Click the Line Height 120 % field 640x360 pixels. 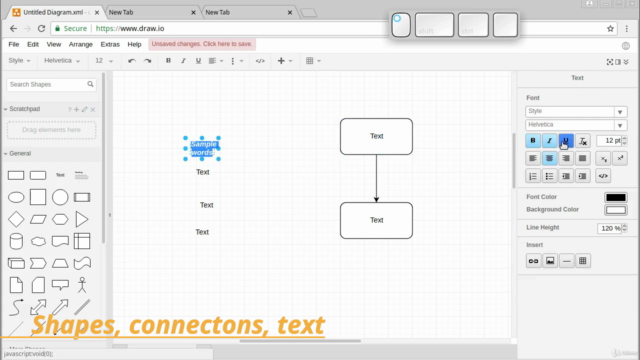609,228
